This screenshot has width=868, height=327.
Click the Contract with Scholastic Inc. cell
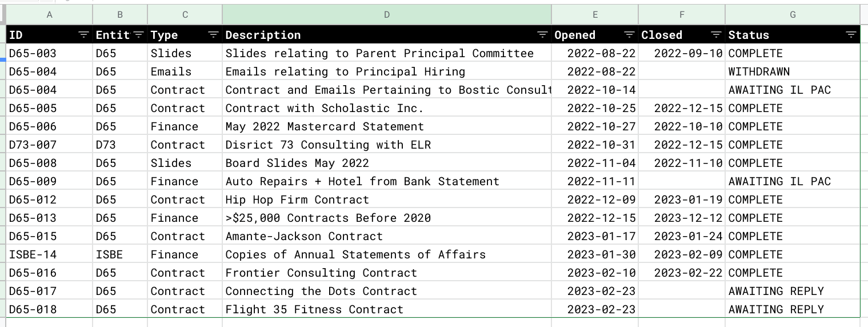point(387,108)
